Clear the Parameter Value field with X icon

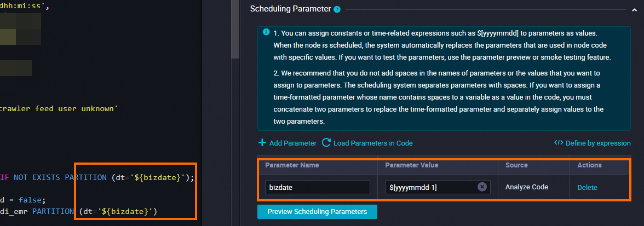pos(482,187)
